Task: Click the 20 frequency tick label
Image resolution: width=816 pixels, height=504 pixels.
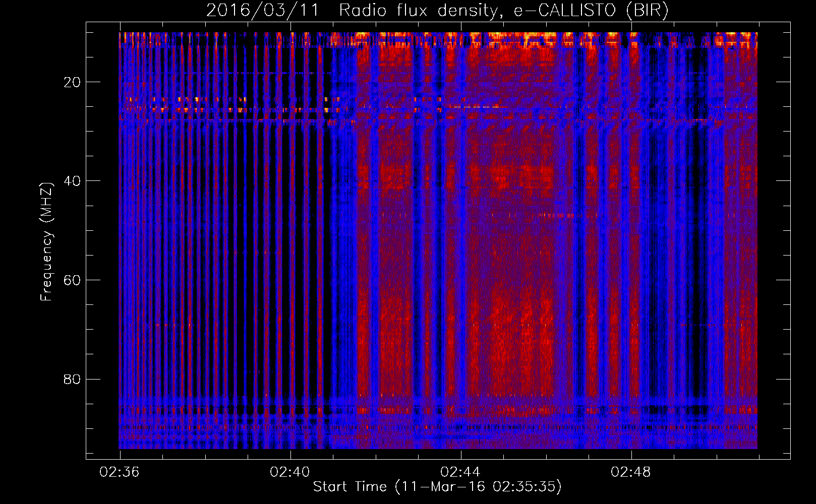Action: pos(72,82)
